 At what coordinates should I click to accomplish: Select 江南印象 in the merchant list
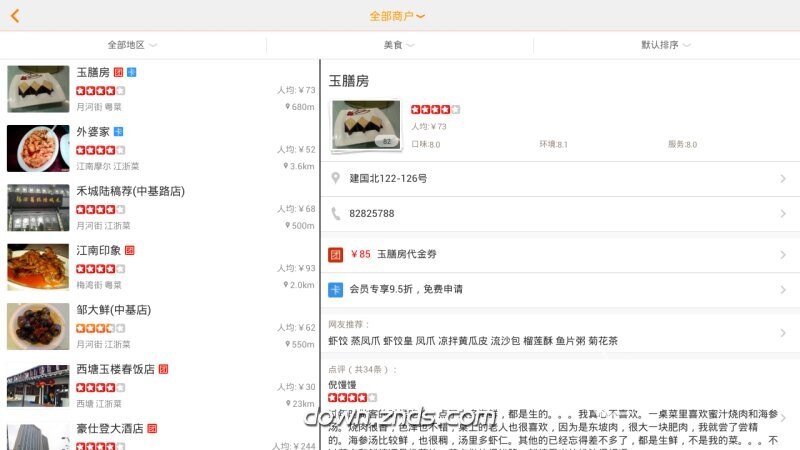[160, 267]
